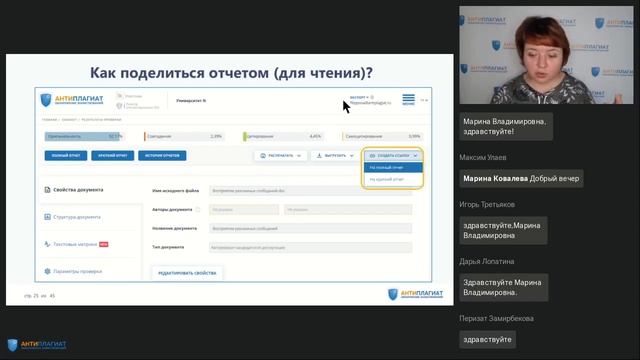Choose 'На полный отчет' from the link menu
Viewport: 640px width, 360px height.
pos(393,167)
